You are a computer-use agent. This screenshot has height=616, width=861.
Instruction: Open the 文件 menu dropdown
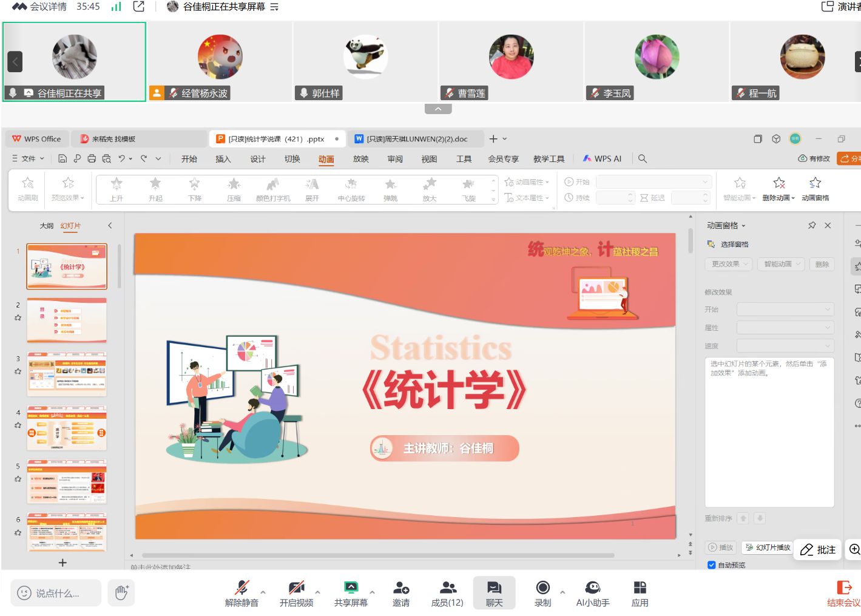[29, 158]
